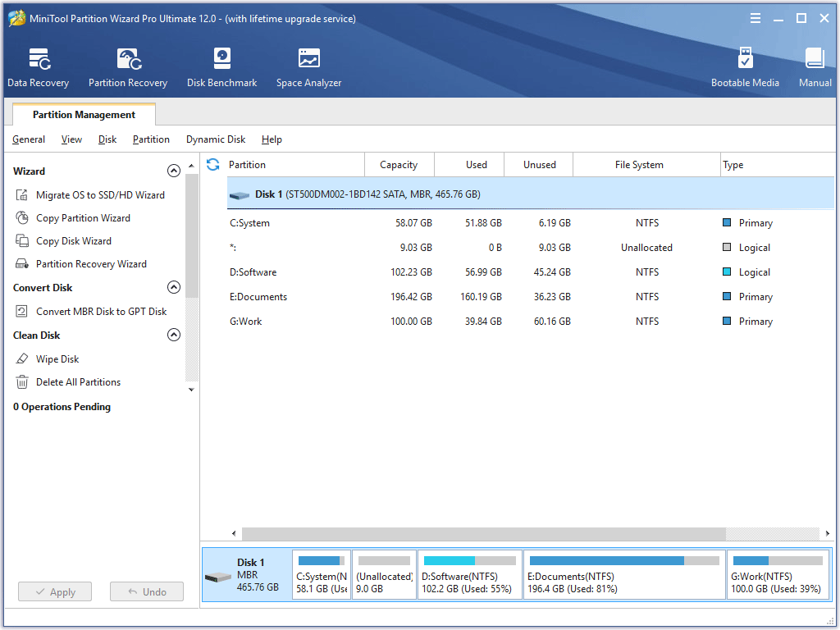
Task: Open the Disk menu
Action: coord(107,139)
